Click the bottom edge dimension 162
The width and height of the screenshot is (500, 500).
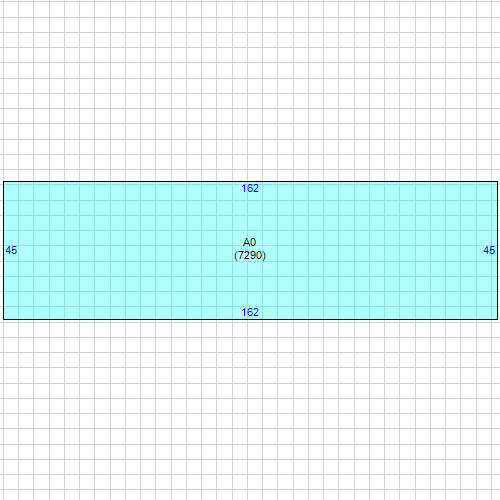click(x=250, y=312)
